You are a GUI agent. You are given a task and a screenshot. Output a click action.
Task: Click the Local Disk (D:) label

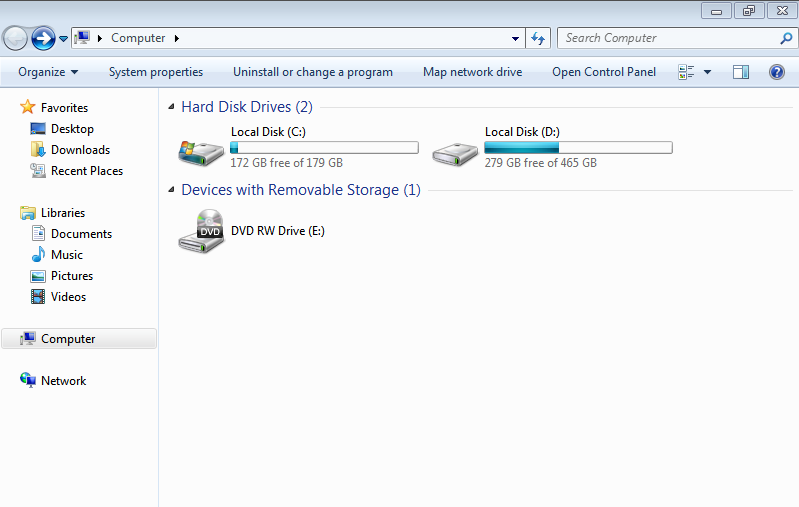(522, 132)
